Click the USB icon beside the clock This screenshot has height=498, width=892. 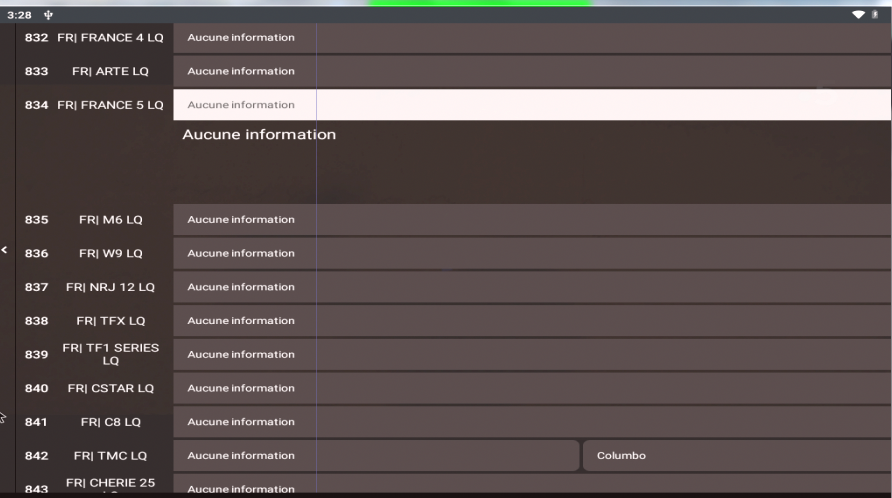49,15
